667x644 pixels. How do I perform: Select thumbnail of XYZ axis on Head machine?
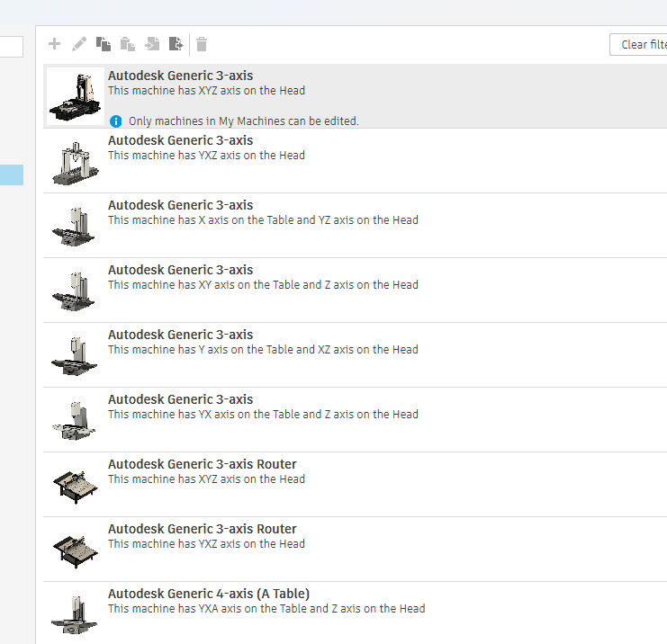76,96
